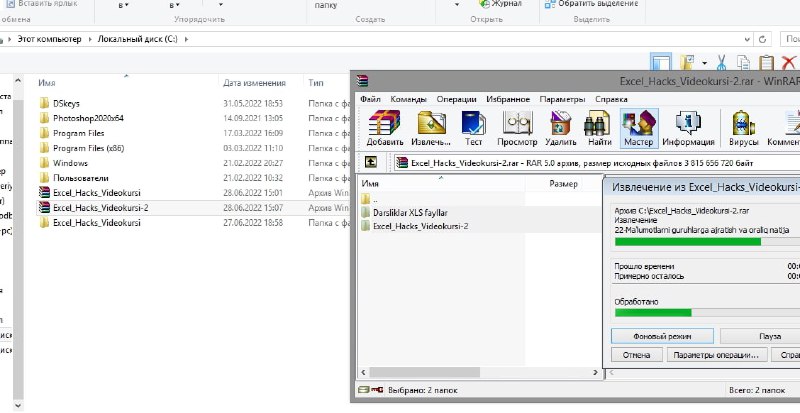Image resolution: width=800 pixels, height=413 pixels.
Task: Open the address bar history dropdown
Action: click(x=747, y=39)
